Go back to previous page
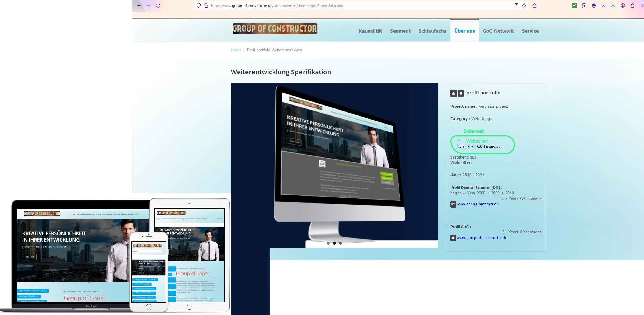The height and width of the screenshot is (315, 644). click(139, 6)
